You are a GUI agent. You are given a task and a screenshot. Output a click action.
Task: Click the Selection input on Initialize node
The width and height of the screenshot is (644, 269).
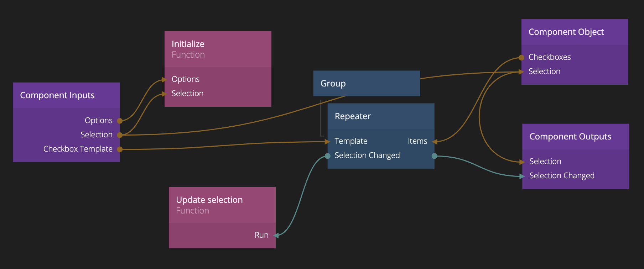tap(187, 94)
